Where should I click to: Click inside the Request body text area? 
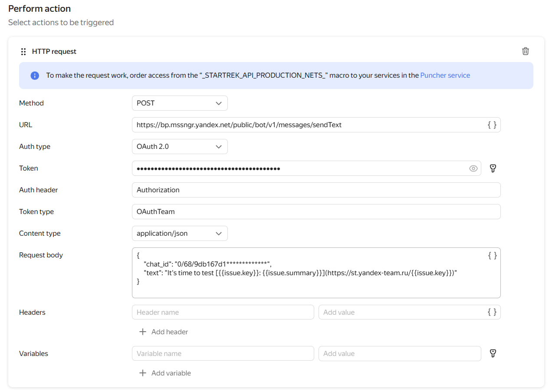tap(316, 273)
